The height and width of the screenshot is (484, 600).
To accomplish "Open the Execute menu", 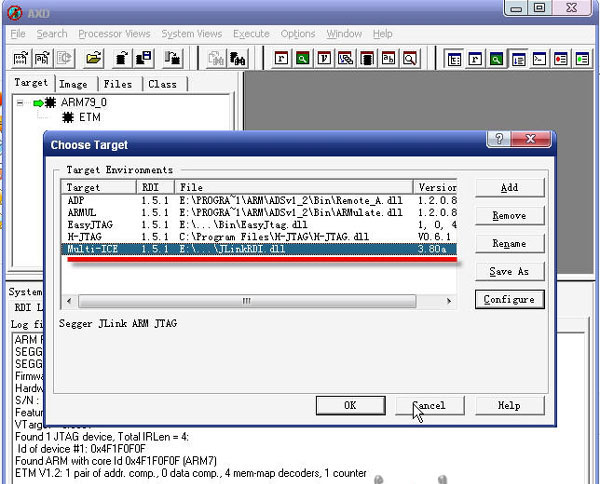I will (x=251, y=34).
